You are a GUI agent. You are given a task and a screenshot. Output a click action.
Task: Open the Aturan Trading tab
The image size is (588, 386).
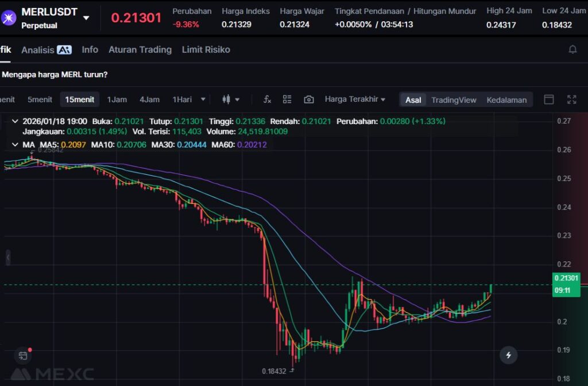click(140, 49)
